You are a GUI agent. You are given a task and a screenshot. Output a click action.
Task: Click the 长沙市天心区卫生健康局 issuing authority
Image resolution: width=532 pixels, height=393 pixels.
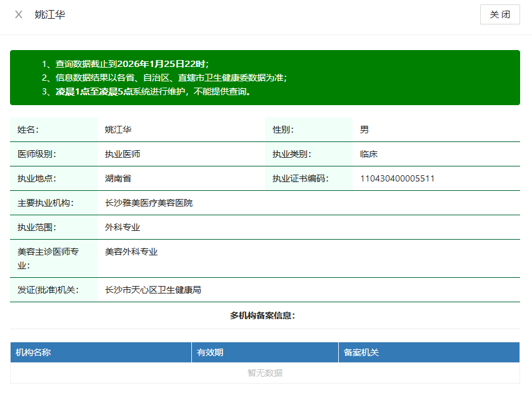pos(153,290)
